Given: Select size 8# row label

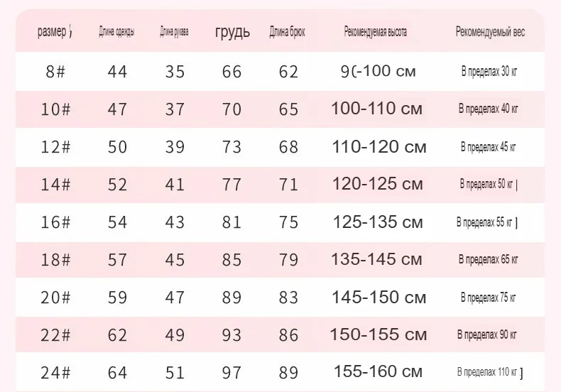Looking at the screenshot, I should [x=55, y=72].
